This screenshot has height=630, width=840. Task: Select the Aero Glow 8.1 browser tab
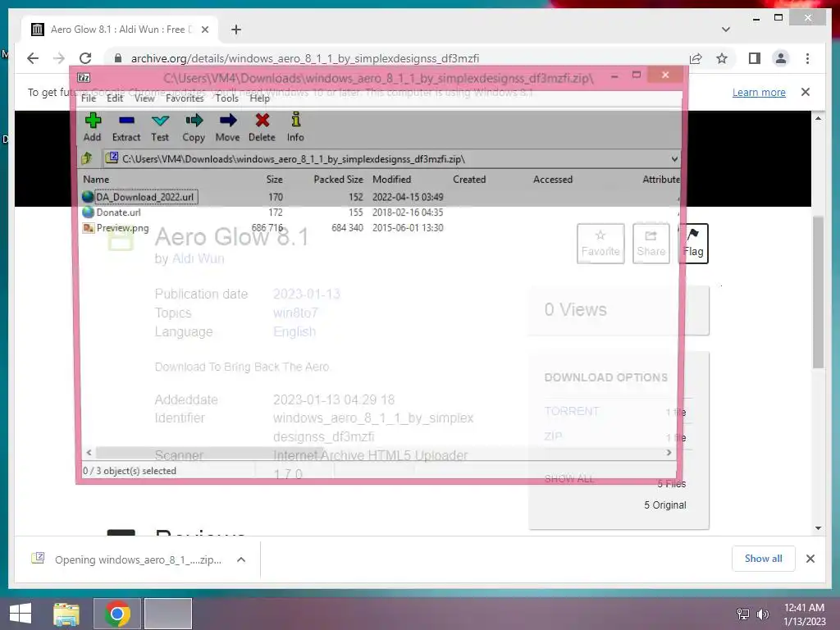(x=118, y=30)
